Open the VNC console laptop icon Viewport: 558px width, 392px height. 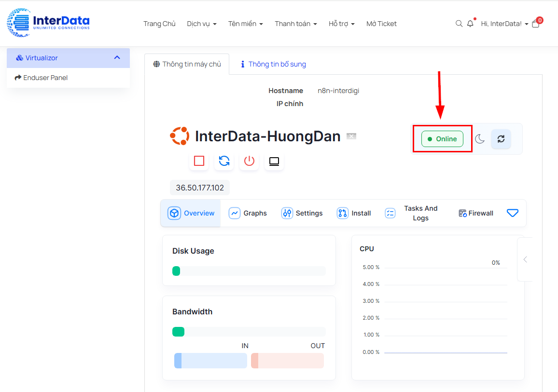tap(274, 161)
